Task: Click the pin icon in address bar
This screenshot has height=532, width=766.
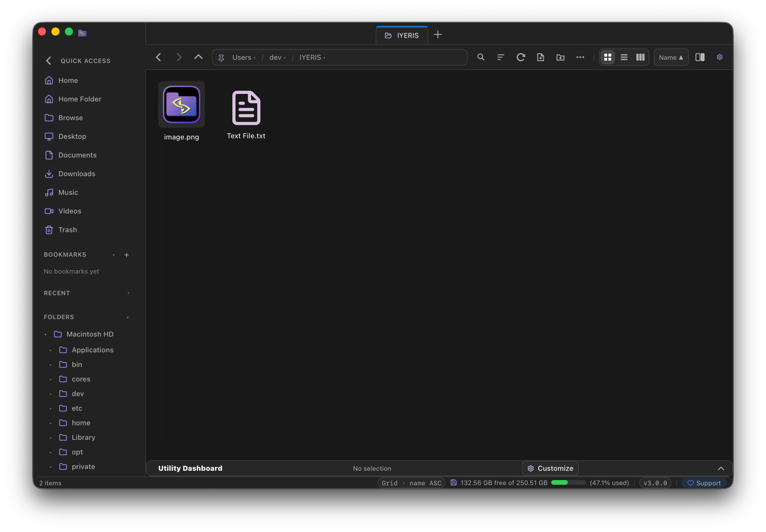Action: (221, 58)
